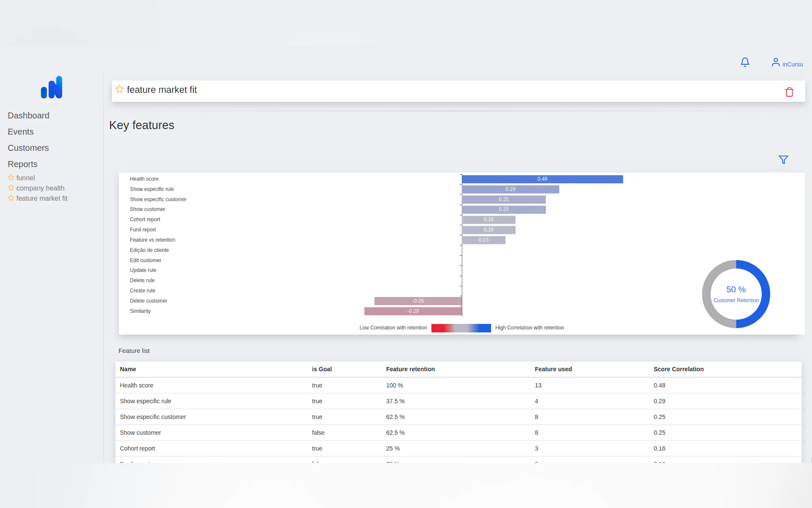Click the Health score 0.48 bar
812x508 pixels.
click(542, 179)
